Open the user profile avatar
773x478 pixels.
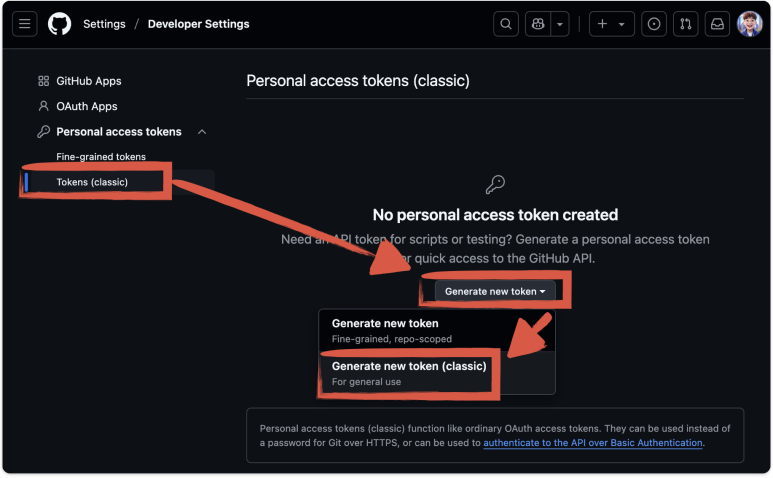click(x=749, y=24)
